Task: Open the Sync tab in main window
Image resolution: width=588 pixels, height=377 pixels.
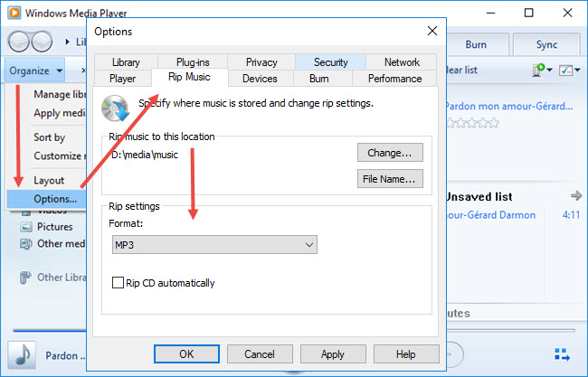Action: [546, 44]
